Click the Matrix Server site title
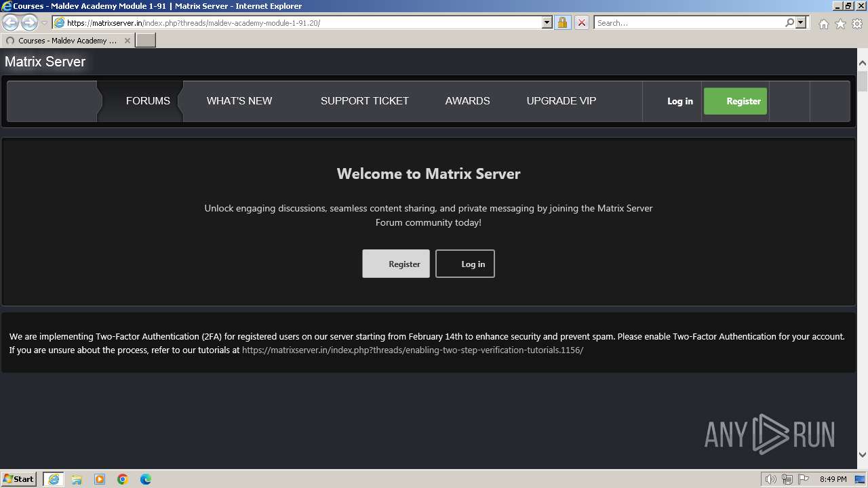868x488 pixels. pyautogui.click(x=45, y=62)
